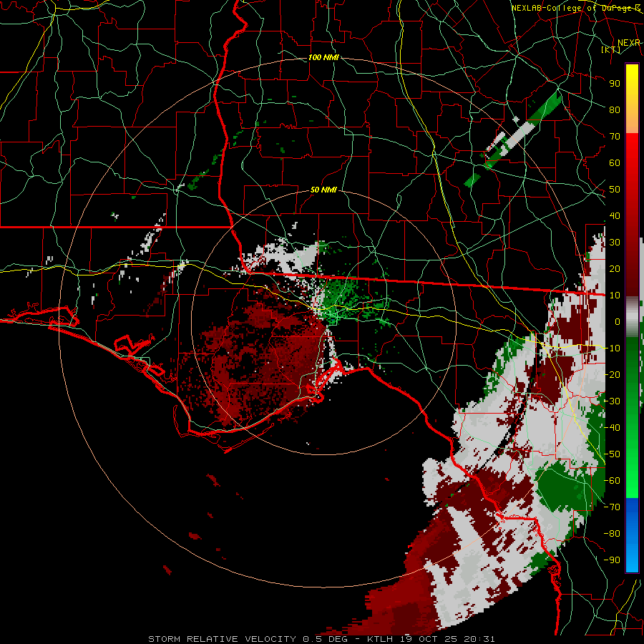Screen dimensions: 644x644
Task: Click the STORM RELATIVE VELOCITY caption text
Action: pos(222,639)
